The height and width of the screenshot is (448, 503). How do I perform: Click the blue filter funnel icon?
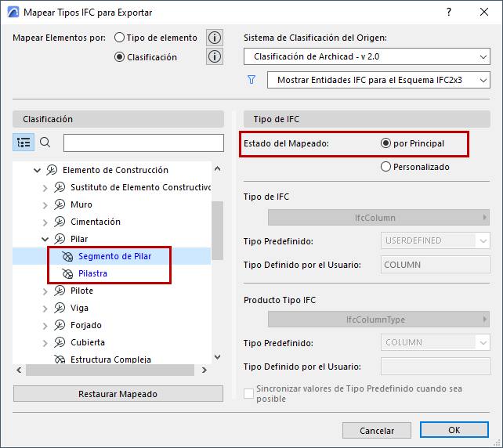click(251, 80)
